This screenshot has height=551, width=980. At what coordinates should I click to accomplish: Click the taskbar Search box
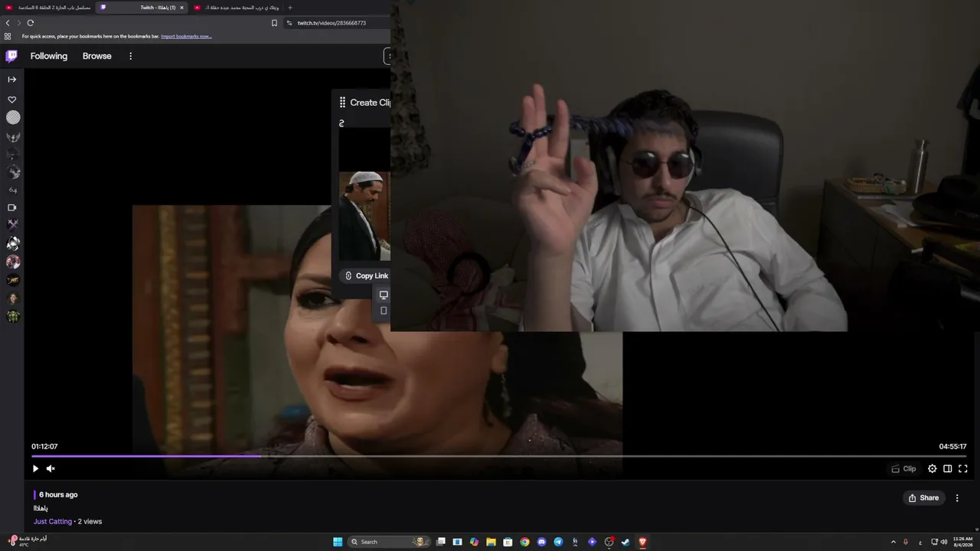coord(388,542)
